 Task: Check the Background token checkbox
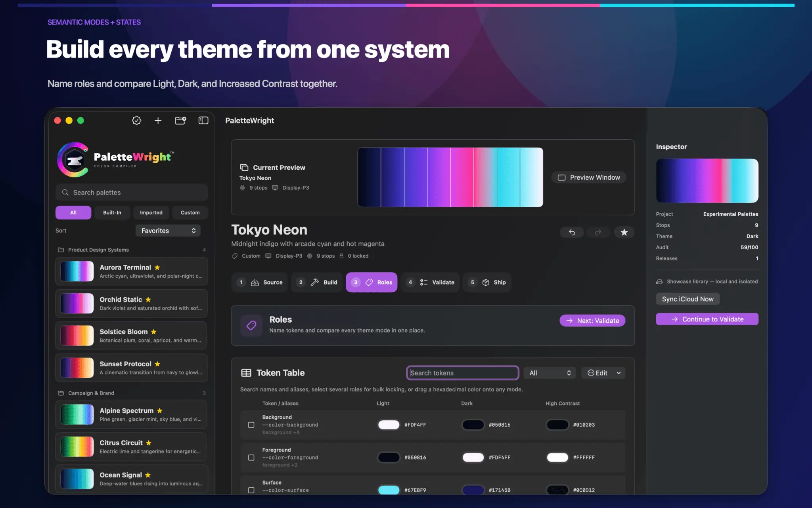pyautogui.click(x=251, y=425)
